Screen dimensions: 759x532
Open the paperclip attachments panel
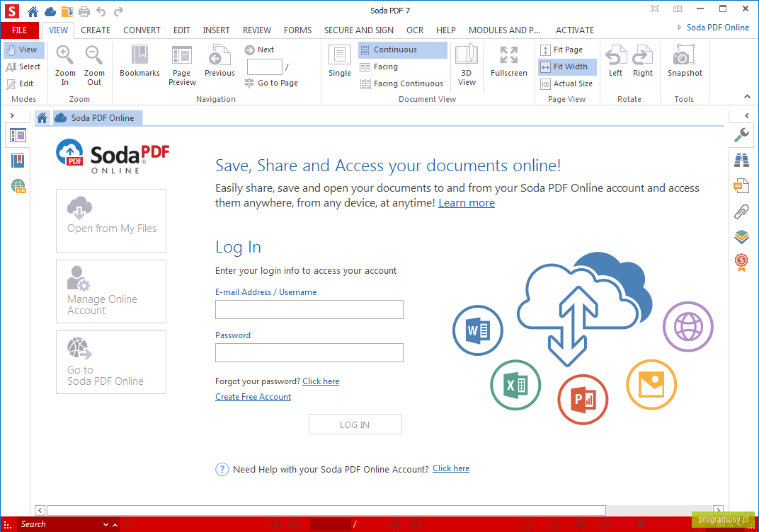click(741, 212)
